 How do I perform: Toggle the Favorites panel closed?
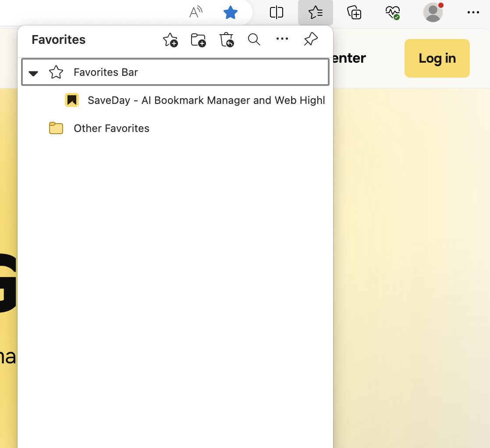coord(315,12)
